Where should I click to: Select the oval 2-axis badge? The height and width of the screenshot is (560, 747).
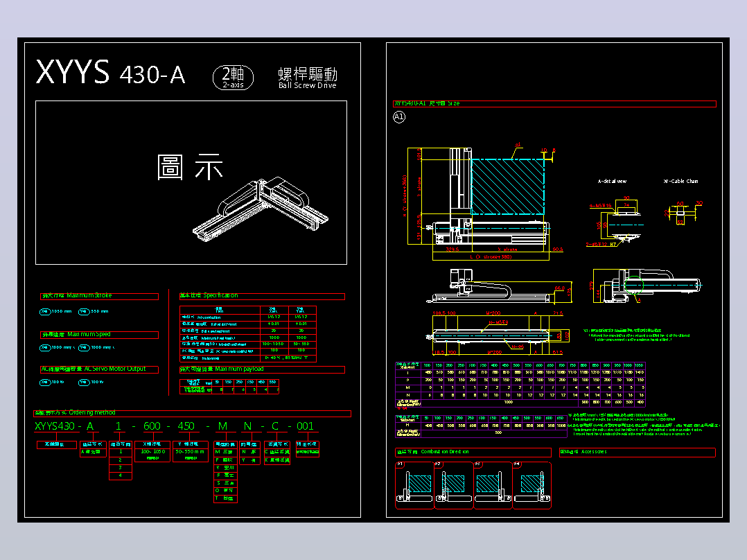click(x=233, y=77)
